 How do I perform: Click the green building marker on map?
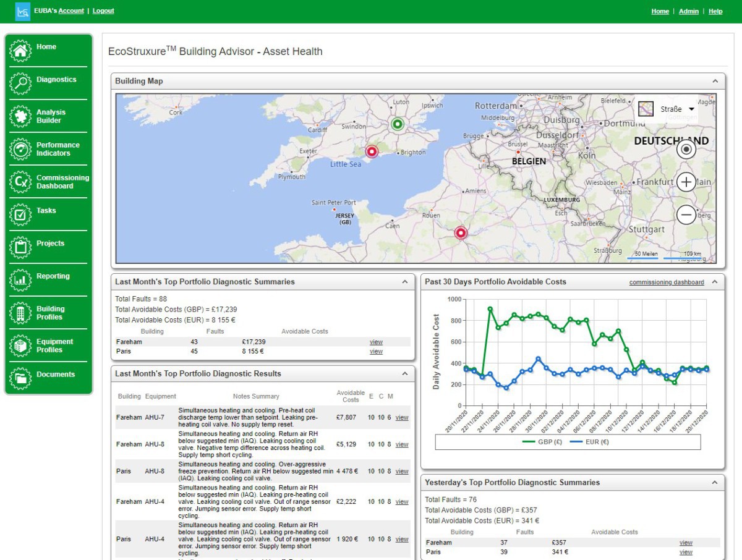[x=397, y=124]
